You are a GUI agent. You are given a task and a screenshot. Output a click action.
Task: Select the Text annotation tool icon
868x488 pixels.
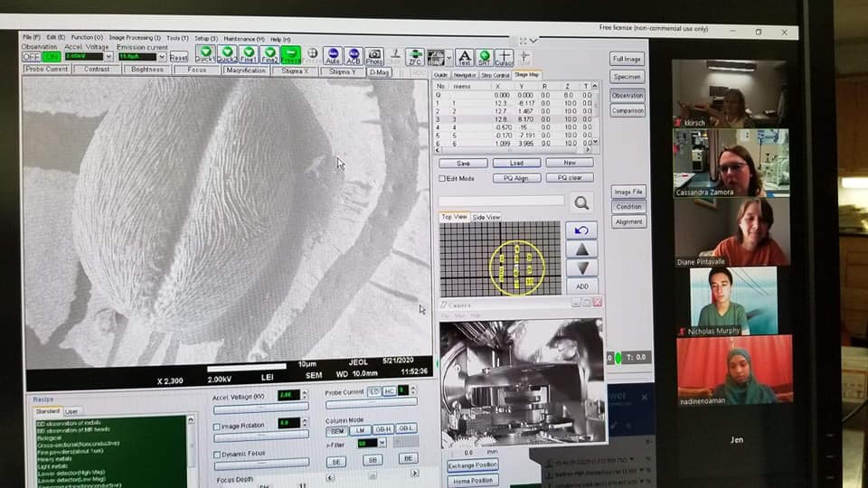point(464,58)
